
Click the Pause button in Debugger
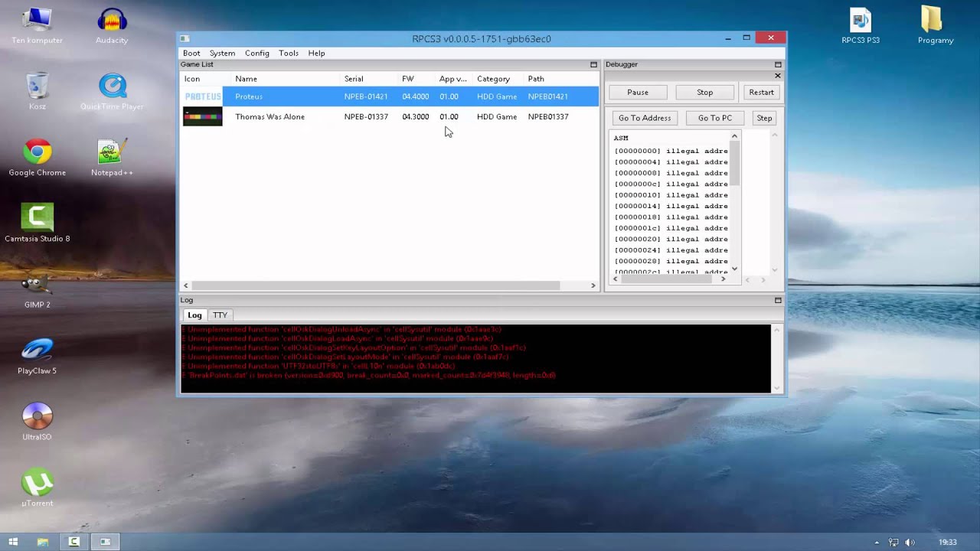pyautogui.click(x=638, y=93)
